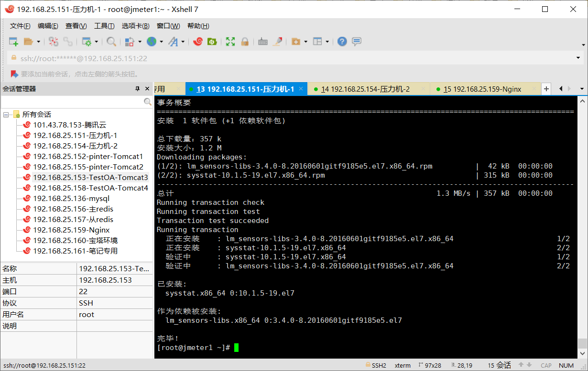Close the 13 192.168.25.151-压力机-1 tab

301,89
